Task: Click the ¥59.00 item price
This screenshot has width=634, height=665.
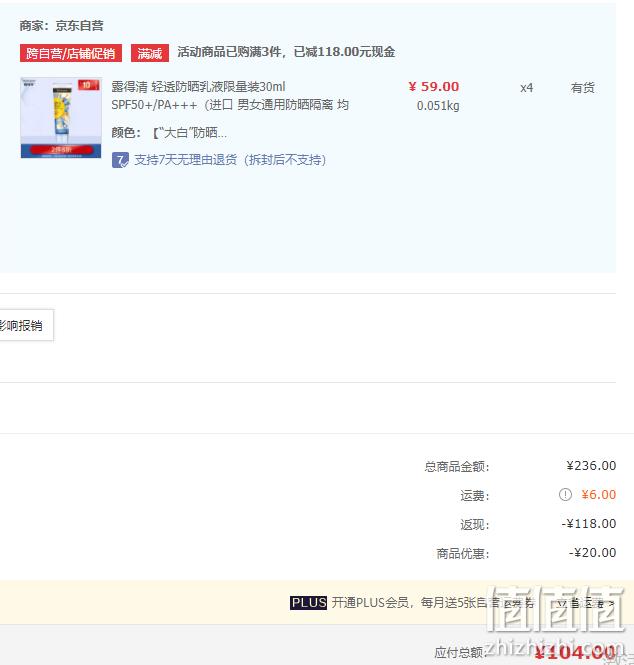Action: click(x=433, y=87)
